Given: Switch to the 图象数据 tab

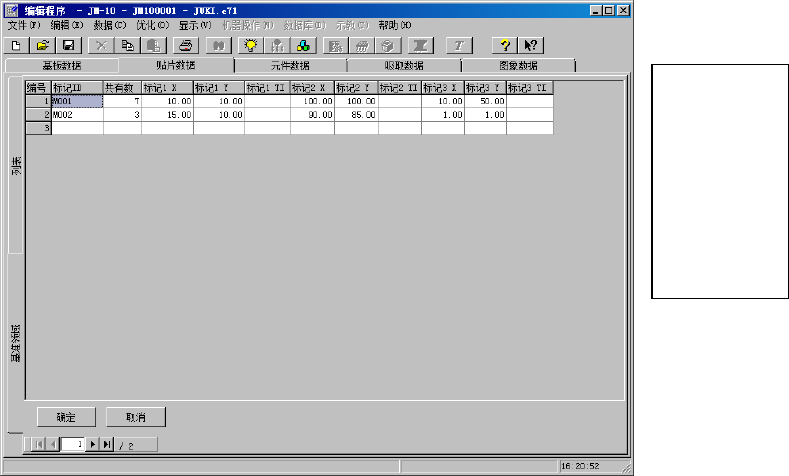Looking at the screenshot, I should click(x=518, y=65).
